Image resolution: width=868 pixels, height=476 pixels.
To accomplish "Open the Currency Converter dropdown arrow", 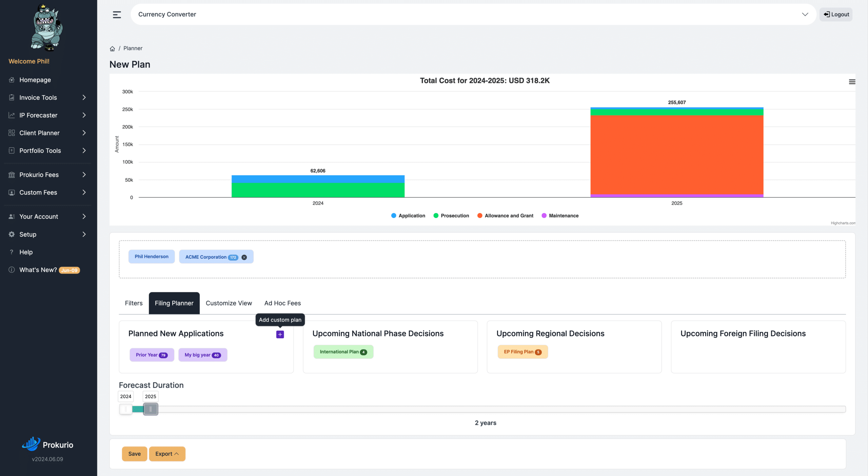I will [805, 14].
